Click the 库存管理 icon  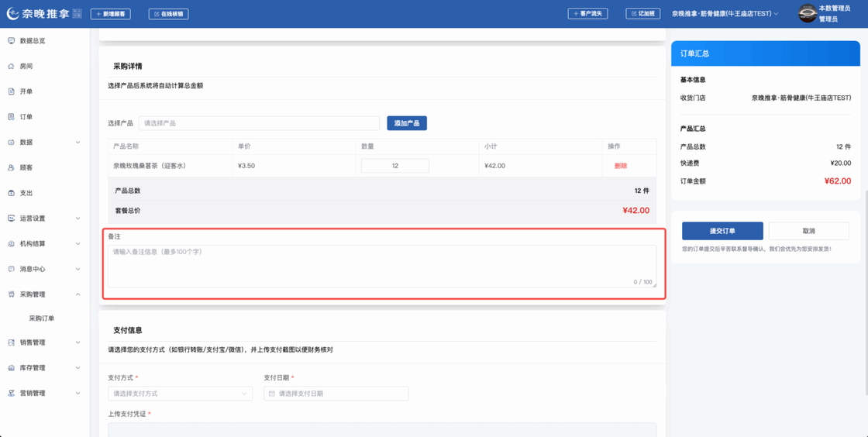click(11, 368)
